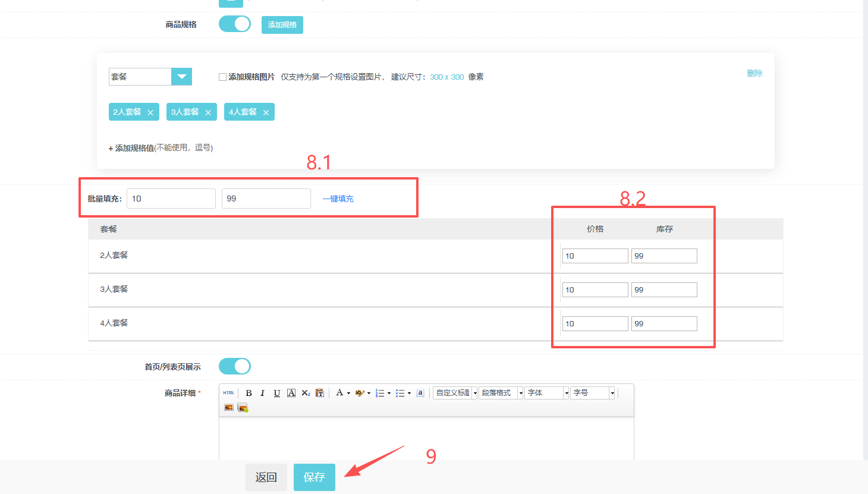This screenshot has height=494, width=868.
Task: Toggle bold formatting in the editor
Action: tap(249, 393)
